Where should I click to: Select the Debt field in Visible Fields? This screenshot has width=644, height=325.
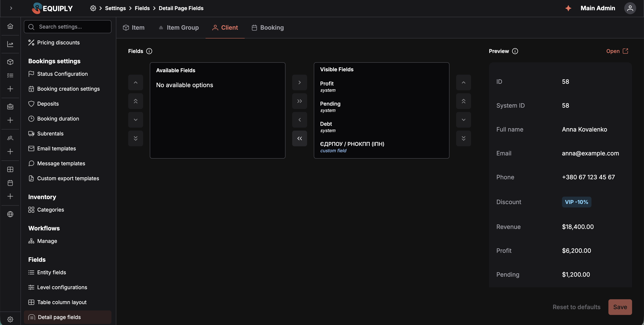coord(381,127)
